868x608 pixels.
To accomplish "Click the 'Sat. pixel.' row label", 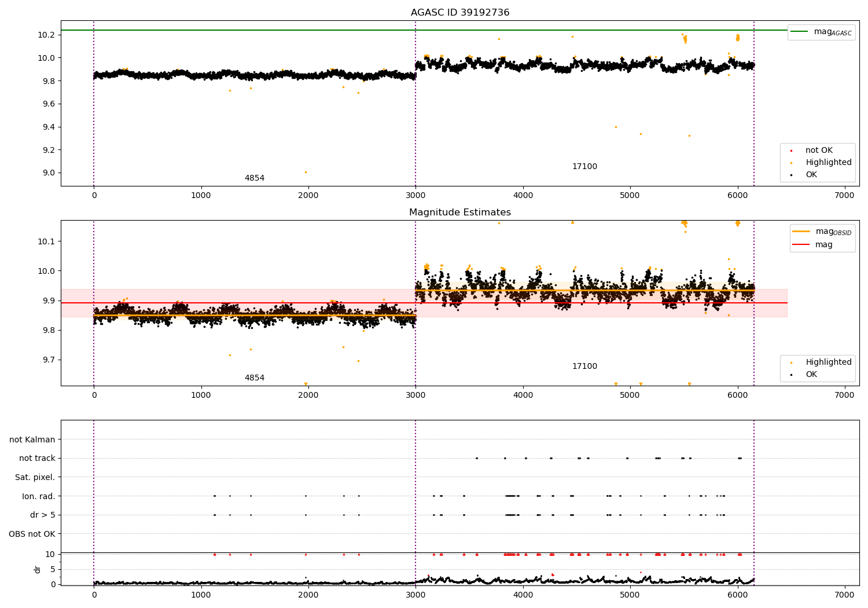I will point(35,478).
